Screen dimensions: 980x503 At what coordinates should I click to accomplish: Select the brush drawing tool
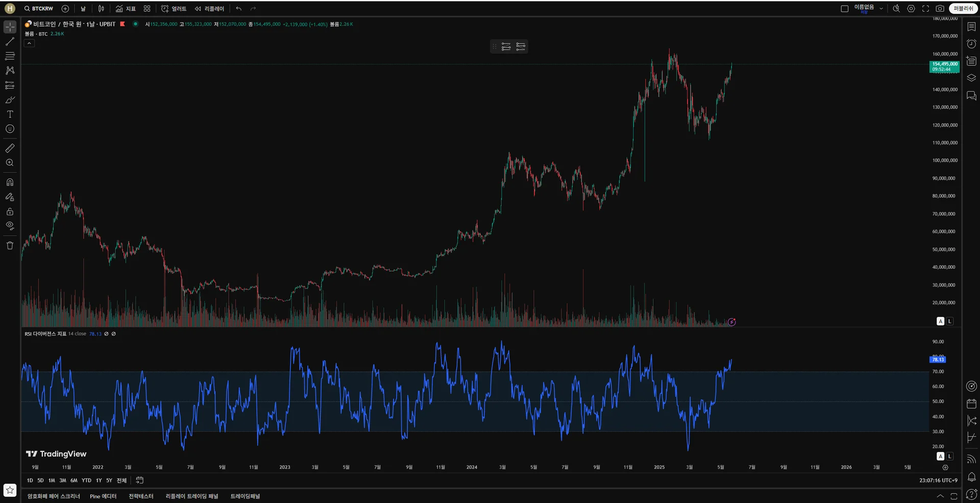[10, 100]
